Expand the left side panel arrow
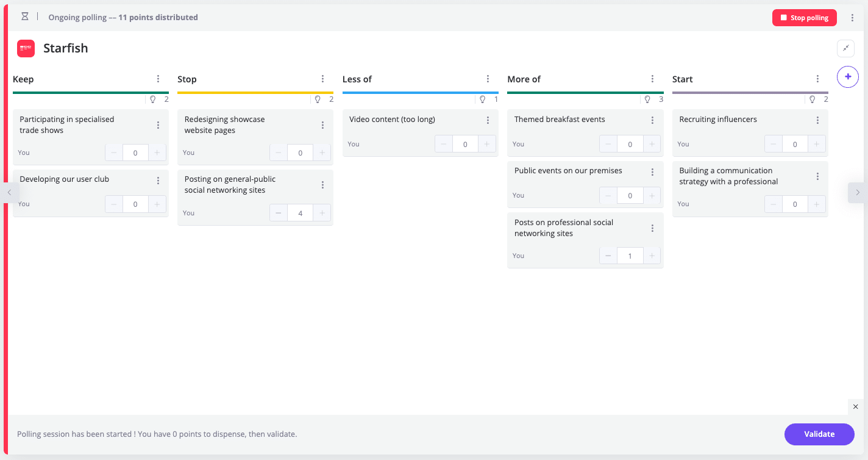 click(x=10, y=192)
